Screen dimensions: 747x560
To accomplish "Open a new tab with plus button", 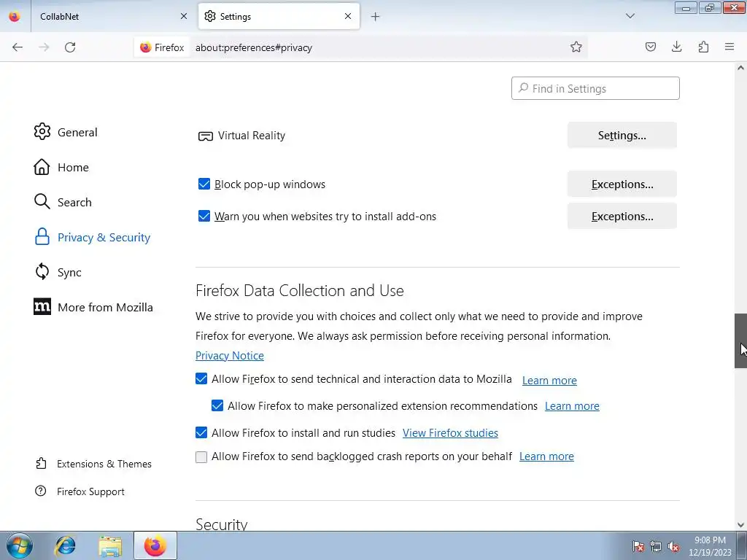I will point(375,17).
